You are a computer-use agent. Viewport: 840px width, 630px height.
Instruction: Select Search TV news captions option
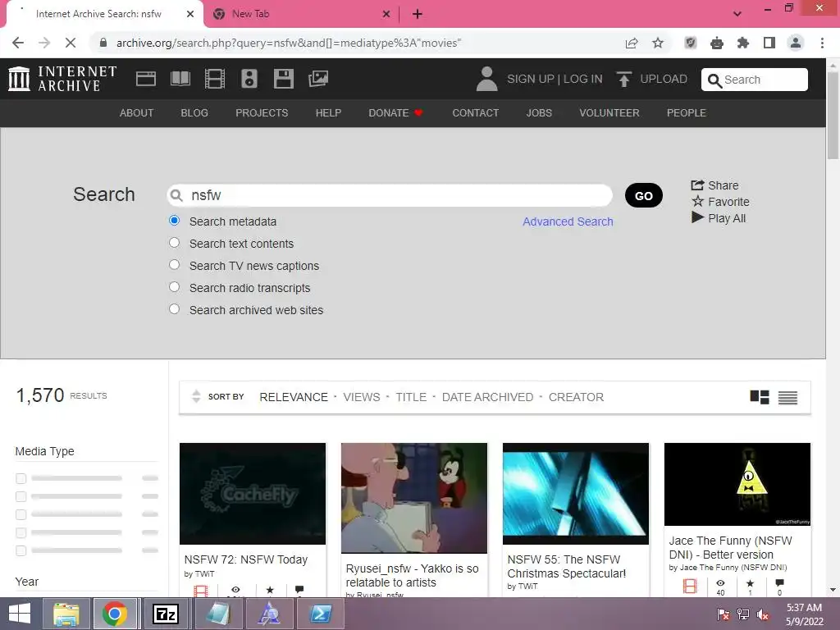point(174,265)
